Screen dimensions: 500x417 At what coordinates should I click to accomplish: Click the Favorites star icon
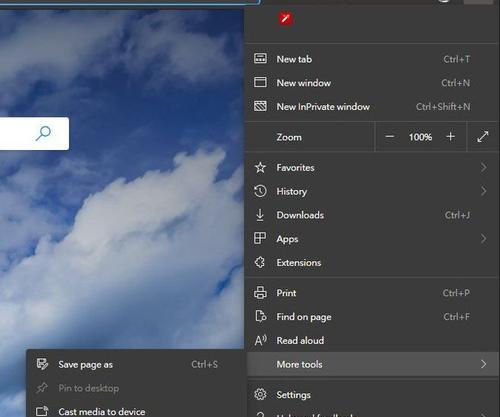(x=260, y=167)
